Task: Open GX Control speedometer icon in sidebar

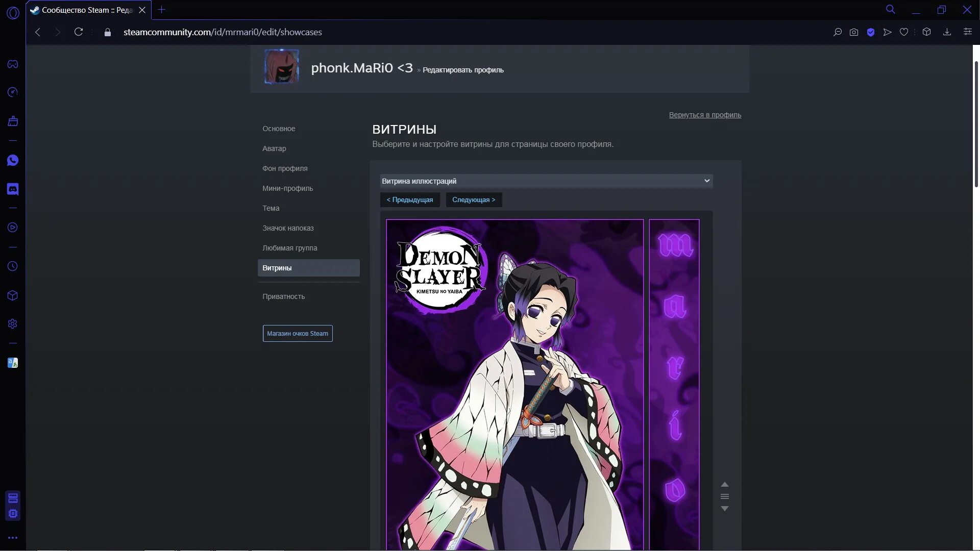Action: (x=13, y=92)
